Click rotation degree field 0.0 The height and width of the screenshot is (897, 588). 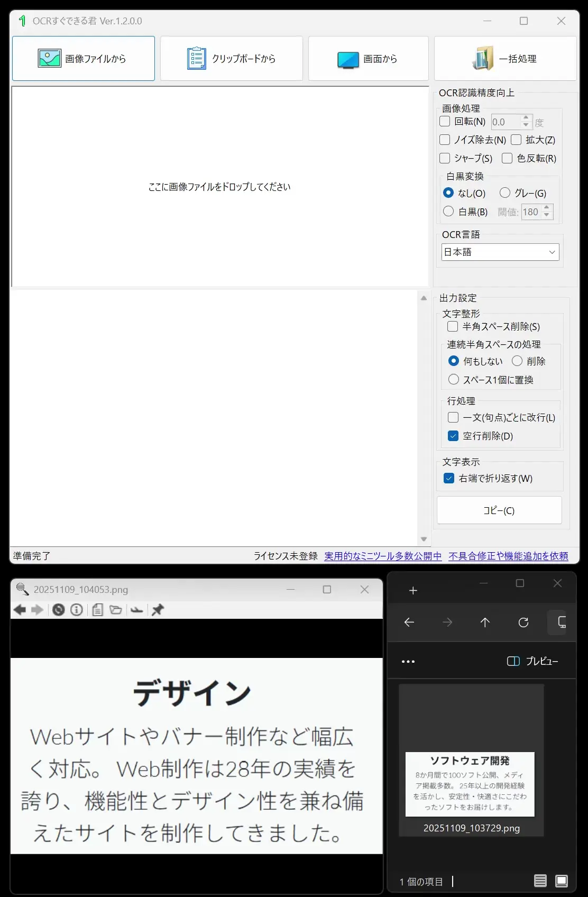click(x=506, y=122)
